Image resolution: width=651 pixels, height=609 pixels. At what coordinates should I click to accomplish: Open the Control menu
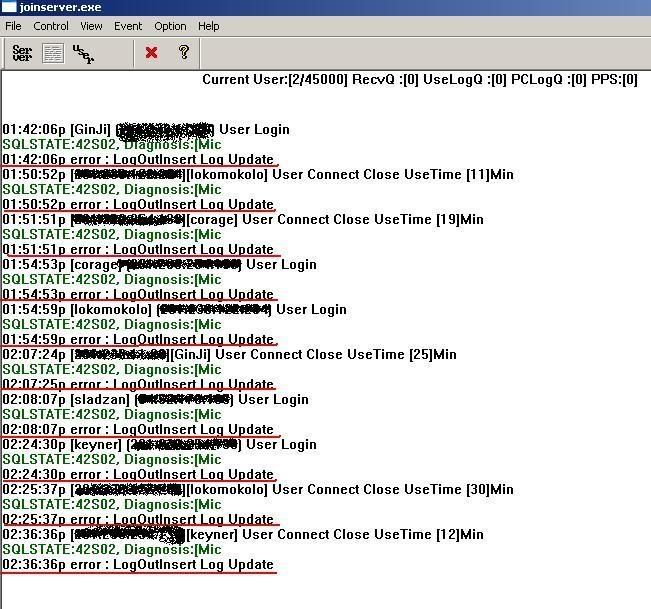pos(51,26)
